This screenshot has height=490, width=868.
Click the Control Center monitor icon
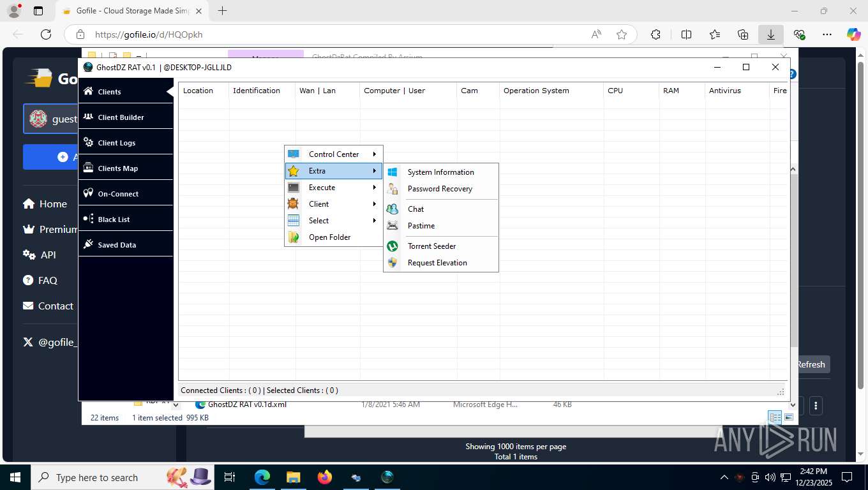(x=294, y=154)
